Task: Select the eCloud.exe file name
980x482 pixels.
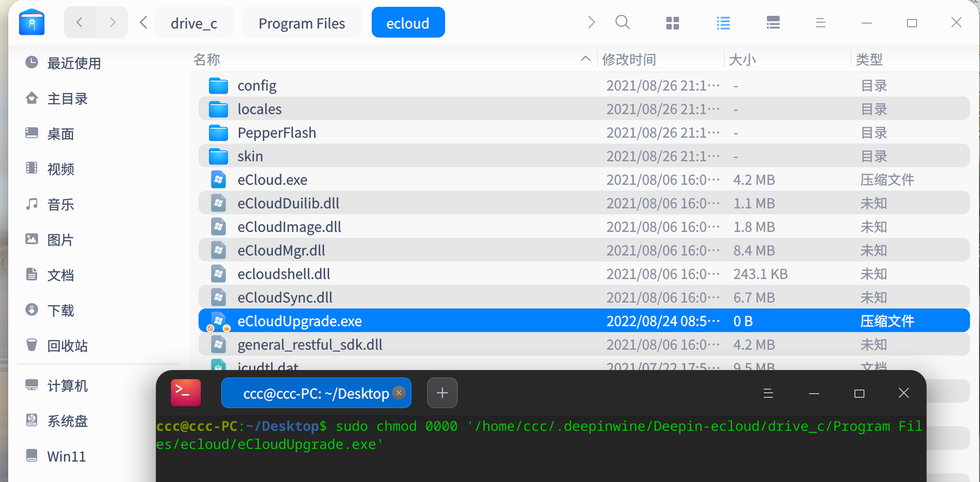Action: 272,180
